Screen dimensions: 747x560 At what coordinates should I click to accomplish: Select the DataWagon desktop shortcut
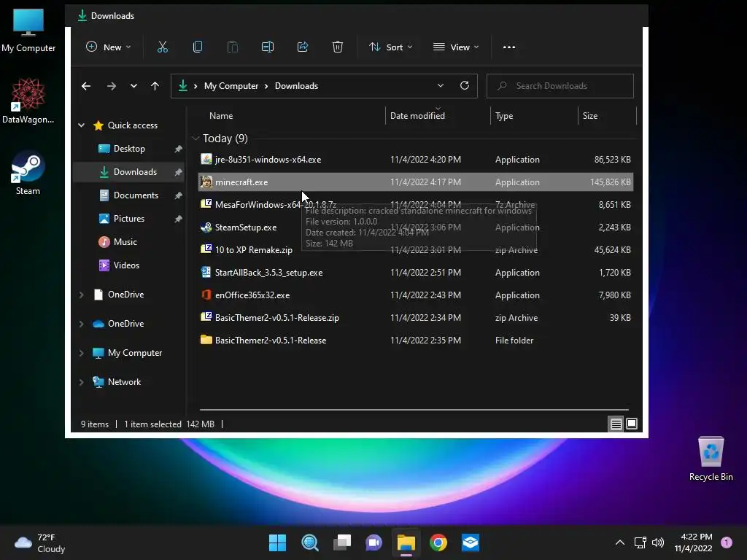click(28, 101)
